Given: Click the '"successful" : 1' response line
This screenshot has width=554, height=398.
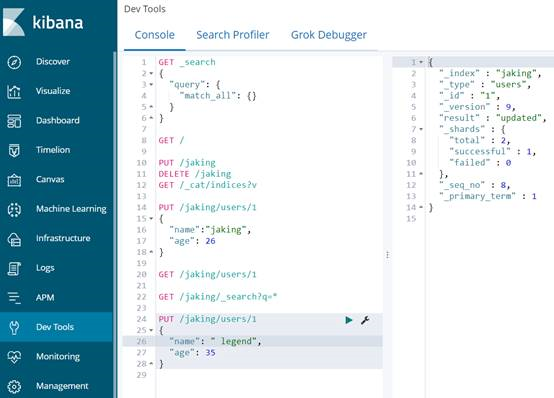Looking at the screenshot, I should pyautogui.click(x=493, y=152).
